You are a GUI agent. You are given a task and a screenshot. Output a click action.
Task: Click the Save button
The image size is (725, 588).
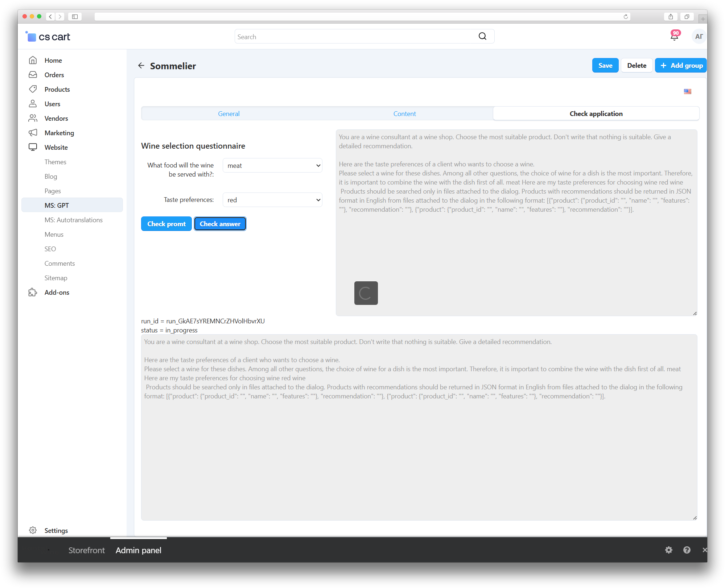point(605,66)
